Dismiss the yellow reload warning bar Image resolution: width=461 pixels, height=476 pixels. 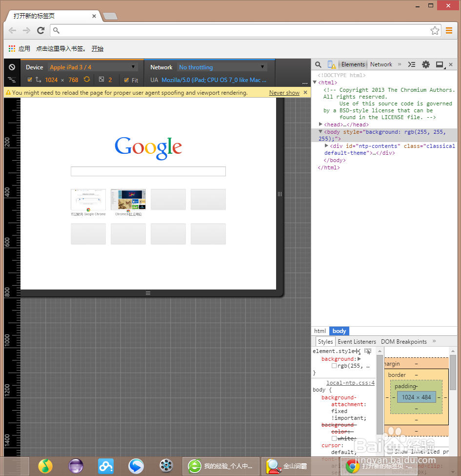pyautogui.click(x=305, y=92)
